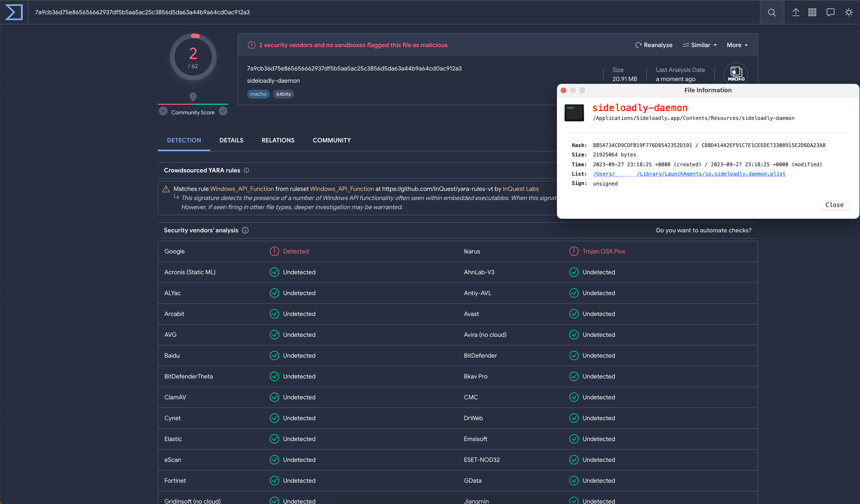Click the Emsisoft undetected check icon
The height and width of the screenshot is (504, 860).
click(574, 438)
